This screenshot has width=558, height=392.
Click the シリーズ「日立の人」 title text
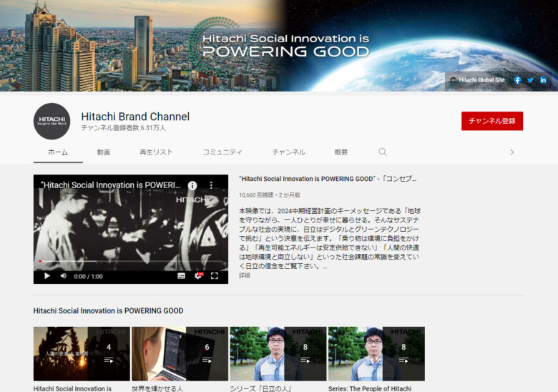point(260,388)
